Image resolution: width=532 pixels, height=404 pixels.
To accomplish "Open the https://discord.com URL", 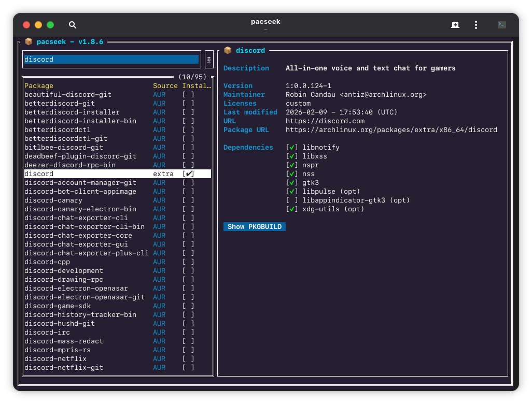I will pos(325,121).
